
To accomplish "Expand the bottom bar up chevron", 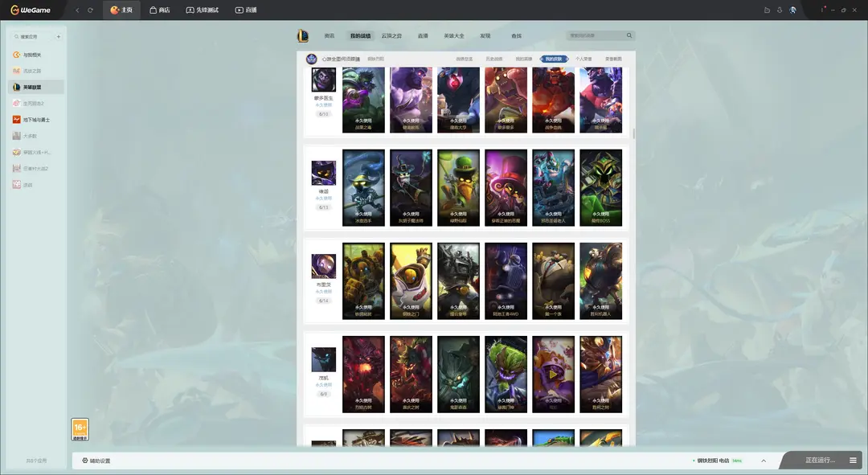I will coord(764,461).
